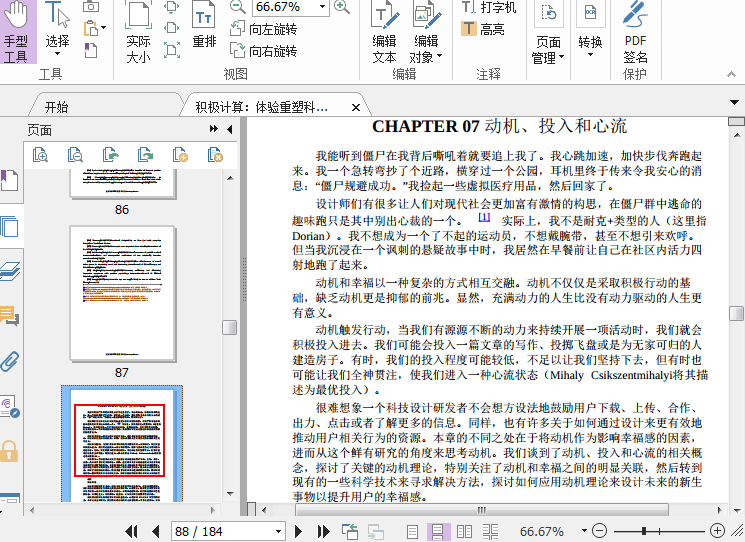Image resolution: width=745 pixels, height=542 pixels.
Task: Select page 87 thumbnail
Action: point(123,294)
